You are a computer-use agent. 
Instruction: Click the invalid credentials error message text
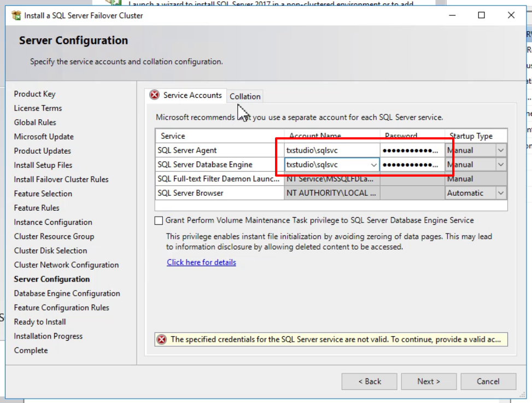coord(336,339)
